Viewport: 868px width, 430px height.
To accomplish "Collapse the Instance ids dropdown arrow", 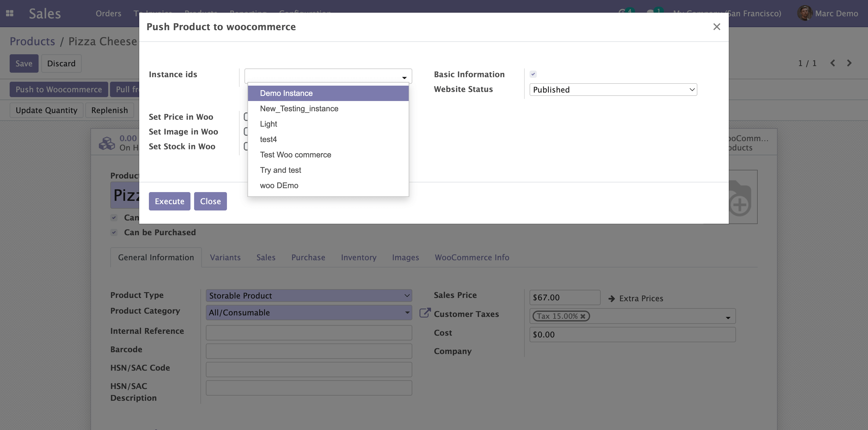I will (x=404, y=78).
